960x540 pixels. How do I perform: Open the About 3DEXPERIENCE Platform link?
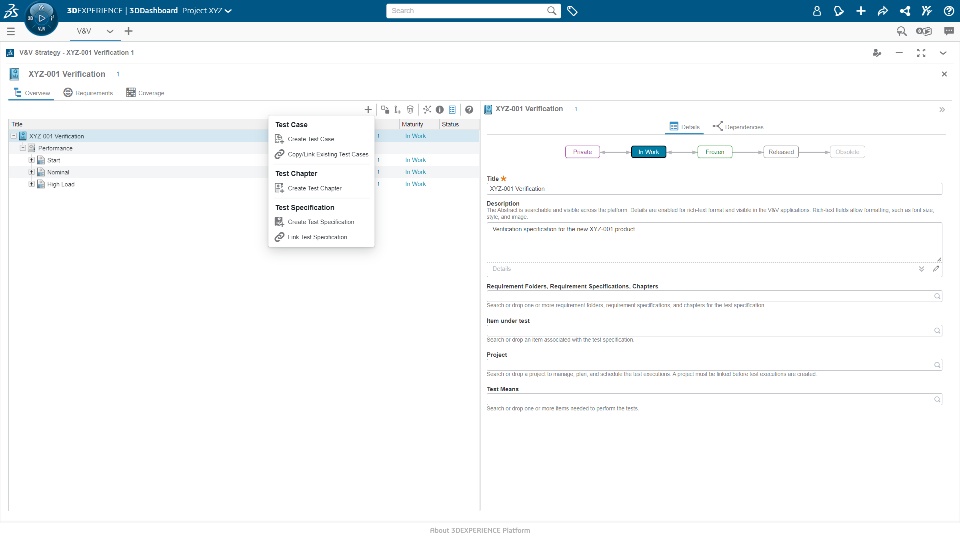480,530
